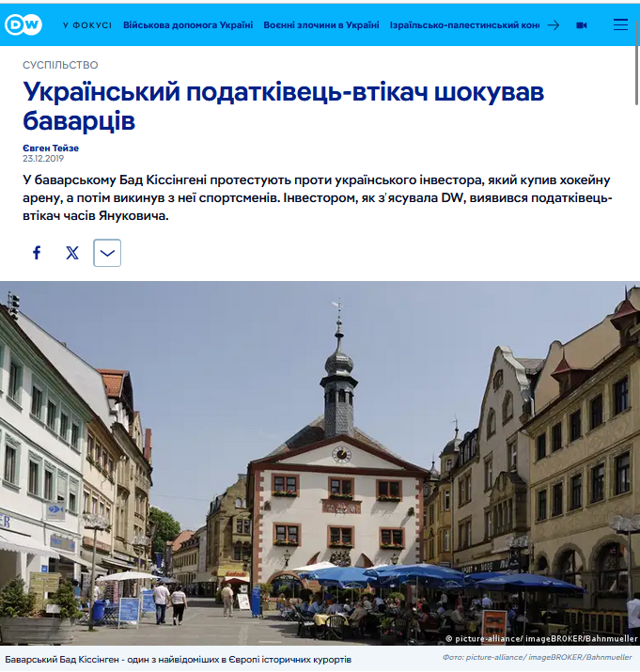Open 'Воєнні злочини в Україні' topic
The width and height of the screenshot is (640, 672).
[320, 25]
